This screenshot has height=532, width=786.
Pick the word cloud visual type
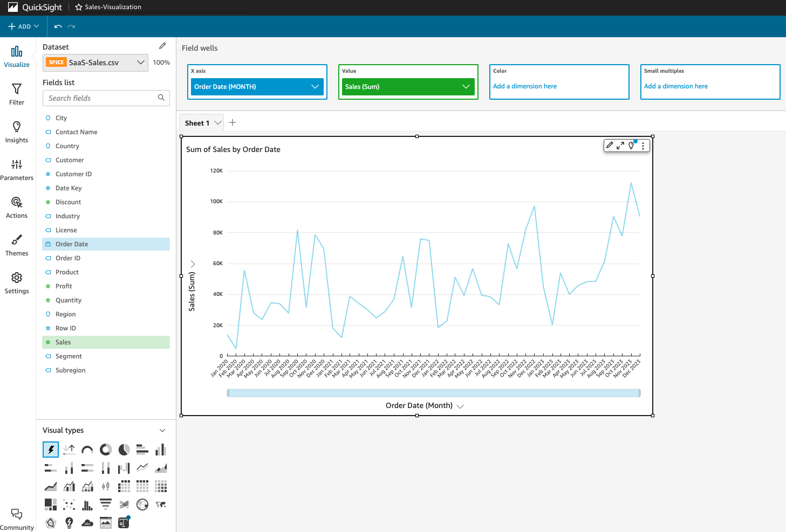pos(87,522)
